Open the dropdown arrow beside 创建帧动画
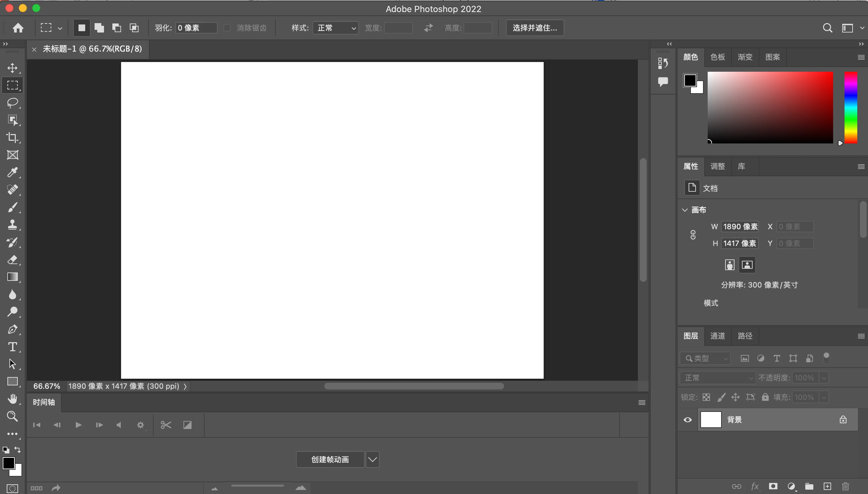Viewport: 868px width, 494px height. (372, 459)
